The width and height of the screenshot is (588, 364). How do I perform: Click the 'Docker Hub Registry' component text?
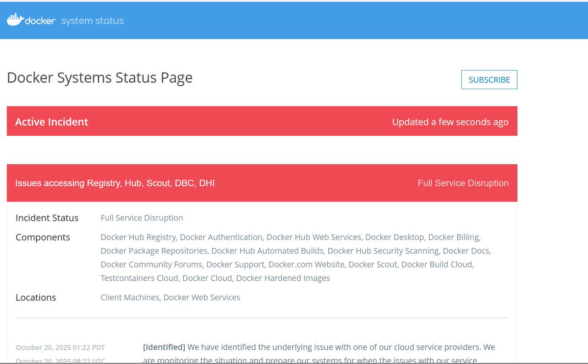coord(138,237)
